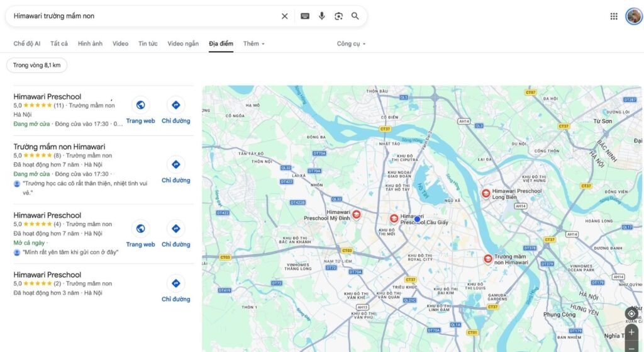Select Himawari Preschool Mỹ Đình map pin
Viewport: 644px width, 352px height.
(x=357, y=214)
